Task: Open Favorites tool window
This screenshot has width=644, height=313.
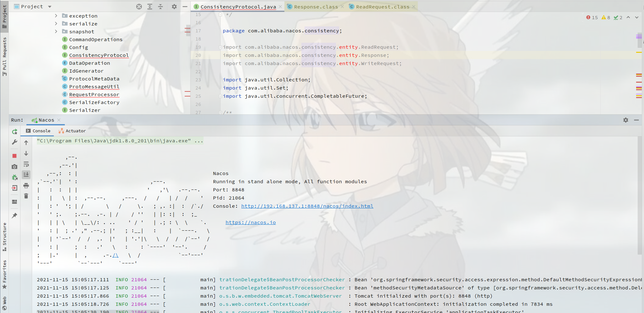Action: coord(4,274)
